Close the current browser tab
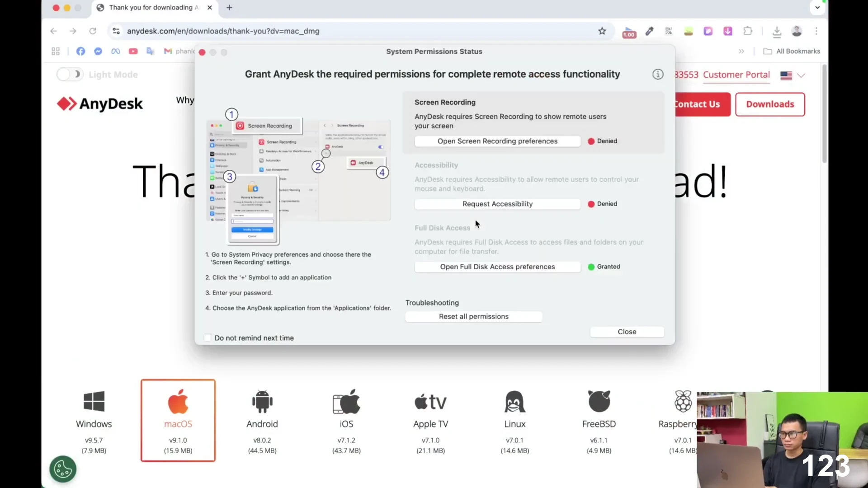The image size is (868, 488). click(210, 8)
